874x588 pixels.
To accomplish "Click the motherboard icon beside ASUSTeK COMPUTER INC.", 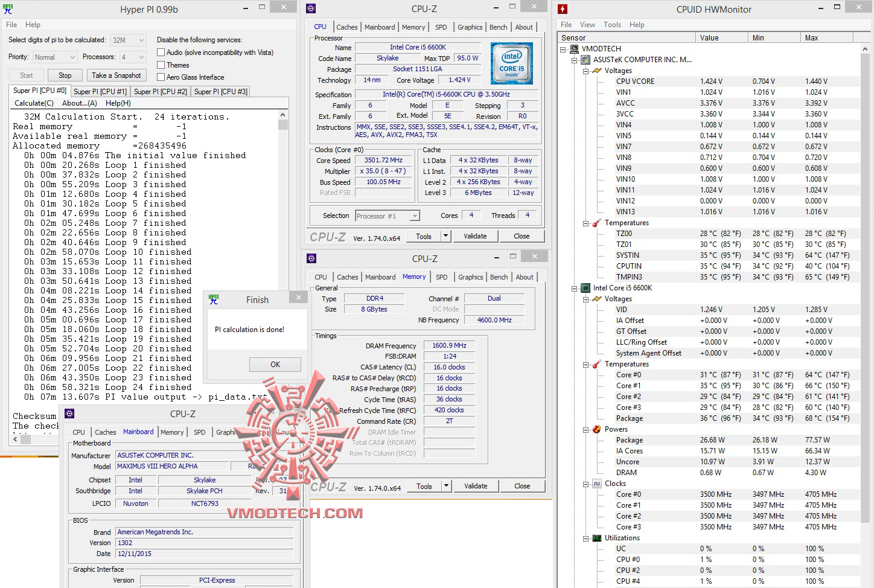I will click(585, 60).
